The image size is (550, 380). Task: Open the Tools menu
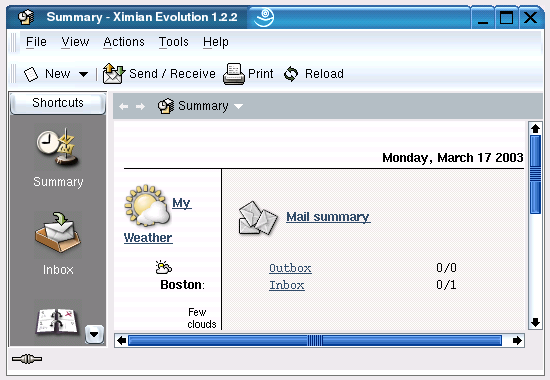[174, 42]
